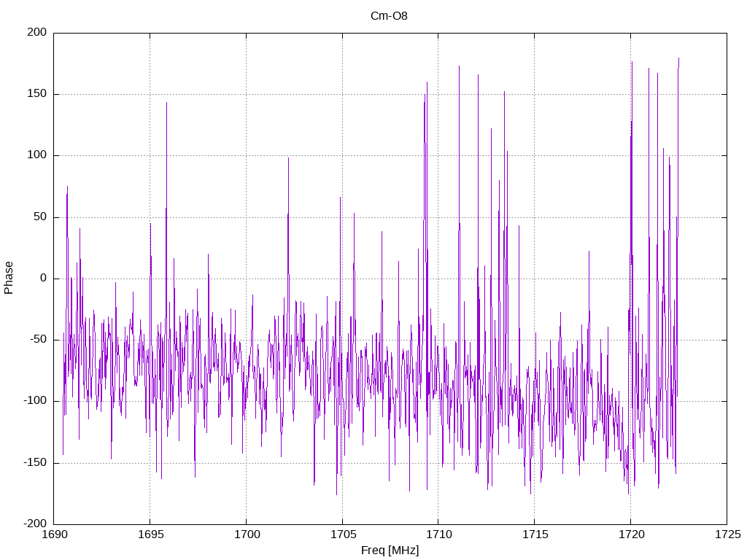Click the y-axis tick label -150

coord(35,462)
